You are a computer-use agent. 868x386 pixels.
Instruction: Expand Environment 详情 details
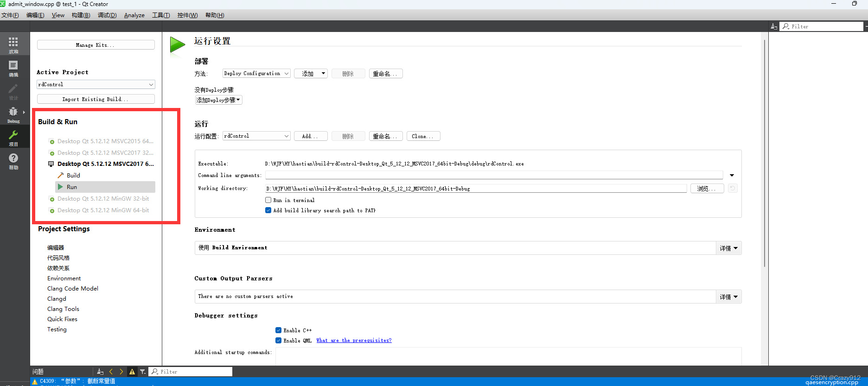[x=729, y=248]
